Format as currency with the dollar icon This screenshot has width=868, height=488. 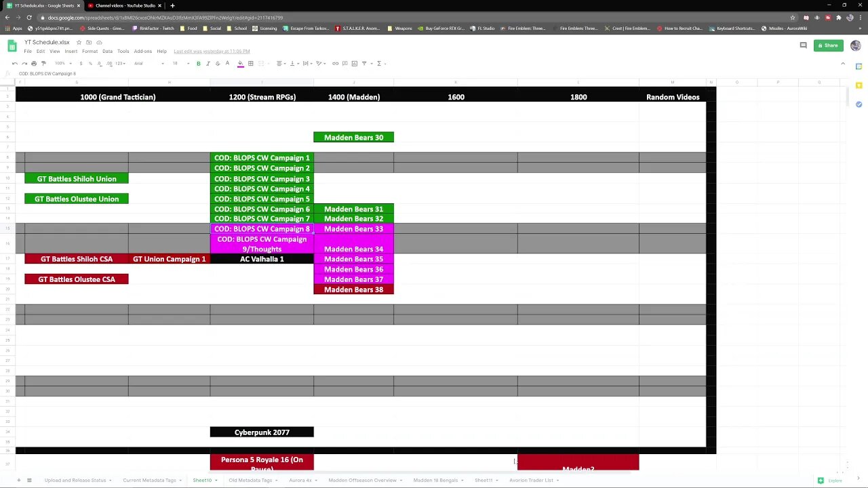point(81,64)
